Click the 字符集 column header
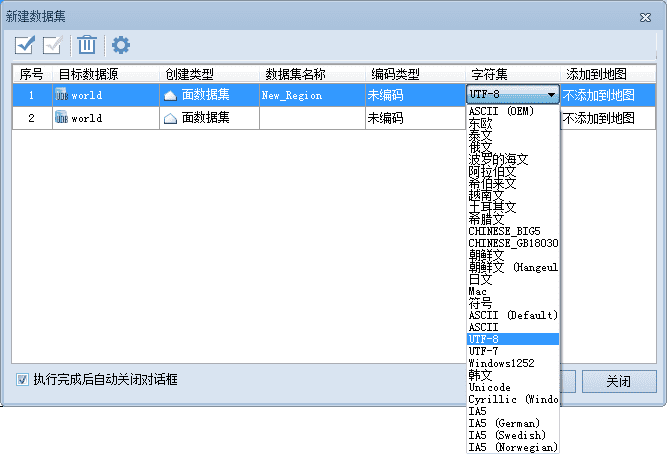This screenshot has height=454, width=667. pos(513,74)
